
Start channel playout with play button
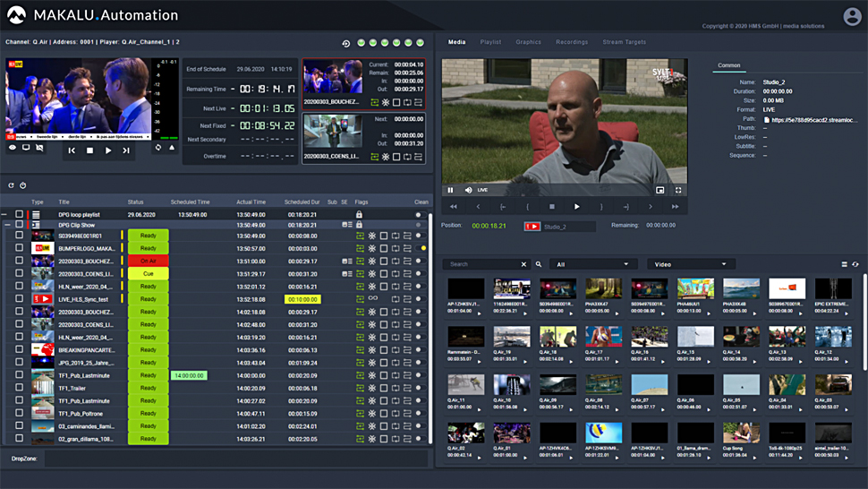(108, 150)
